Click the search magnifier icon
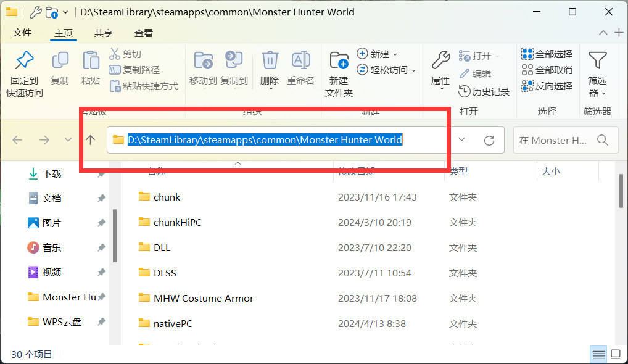Screen dimensions: 628x364 coord(602,140)
